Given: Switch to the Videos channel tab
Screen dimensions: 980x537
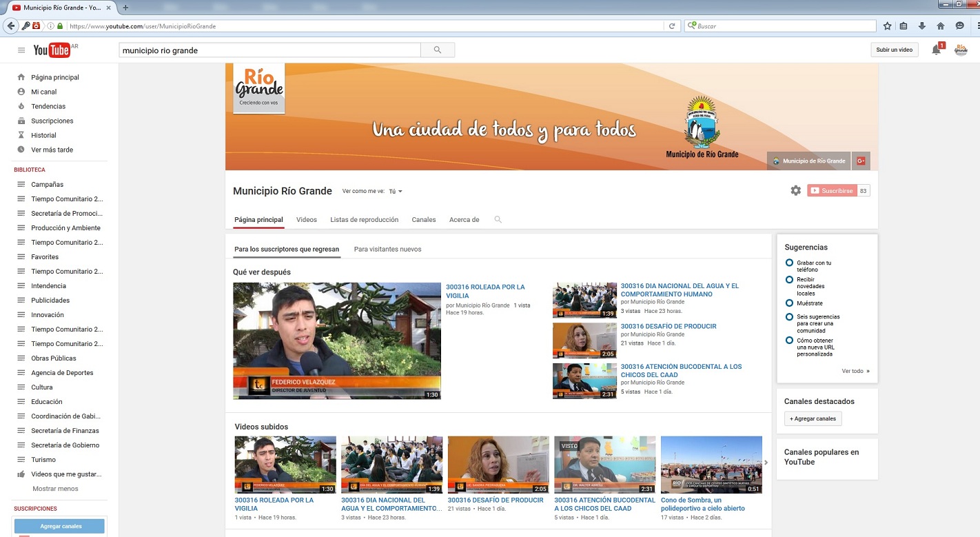Looking at the screenshot, I should tap(307, 220).
